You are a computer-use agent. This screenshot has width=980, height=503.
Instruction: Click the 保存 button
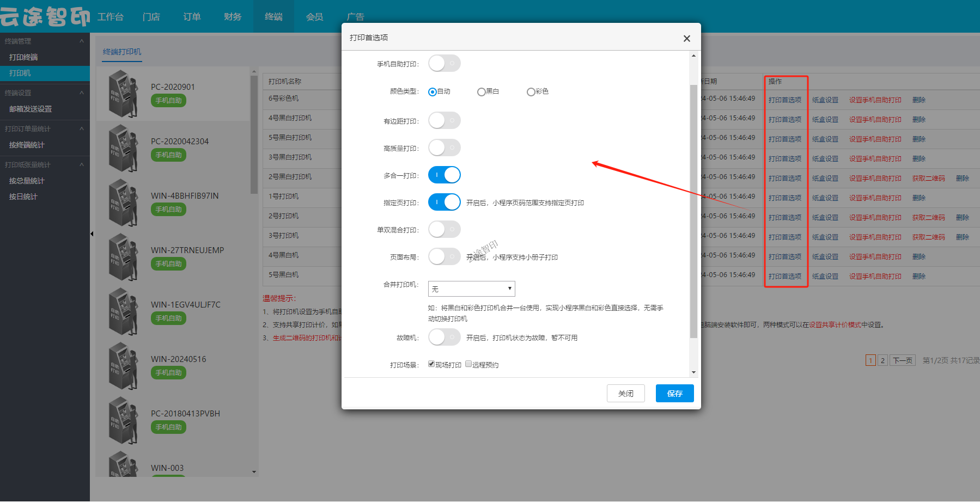674,394
